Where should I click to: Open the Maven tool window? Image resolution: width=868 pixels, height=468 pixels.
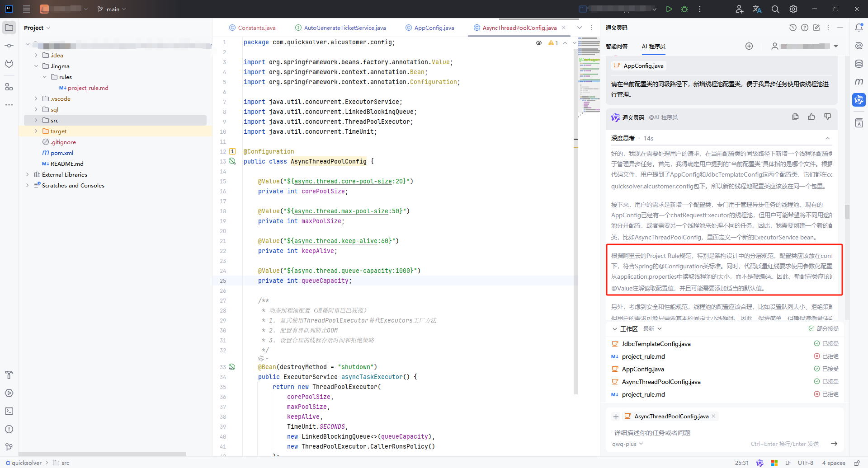859,82
